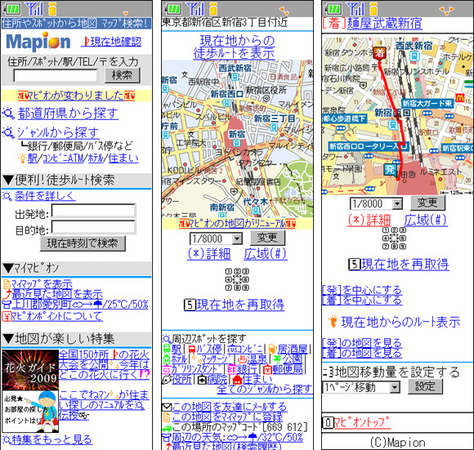Click the 設定 button for map movement
This screenshot has height=450, width=474.
[425, 387]
